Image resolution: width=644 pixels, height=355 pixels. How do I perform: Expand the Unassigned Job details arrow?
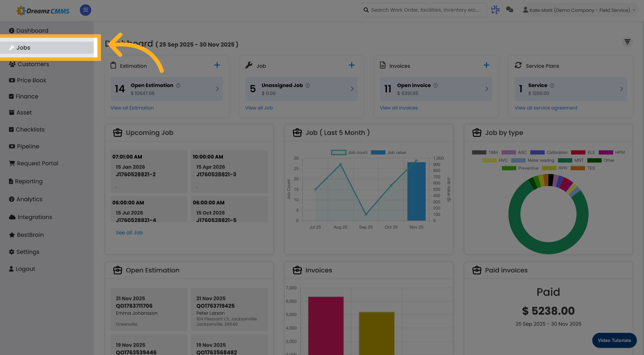[352, 89]
